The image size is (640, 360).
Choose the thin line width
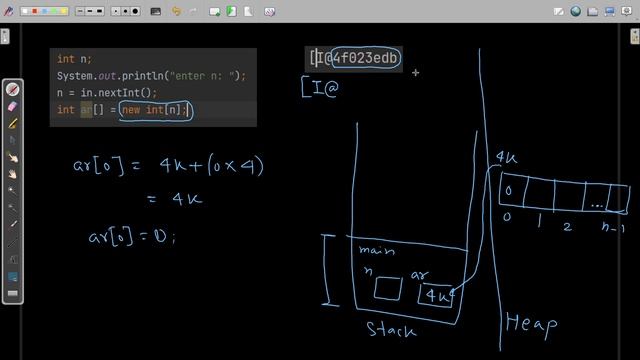tap(80, 11)
